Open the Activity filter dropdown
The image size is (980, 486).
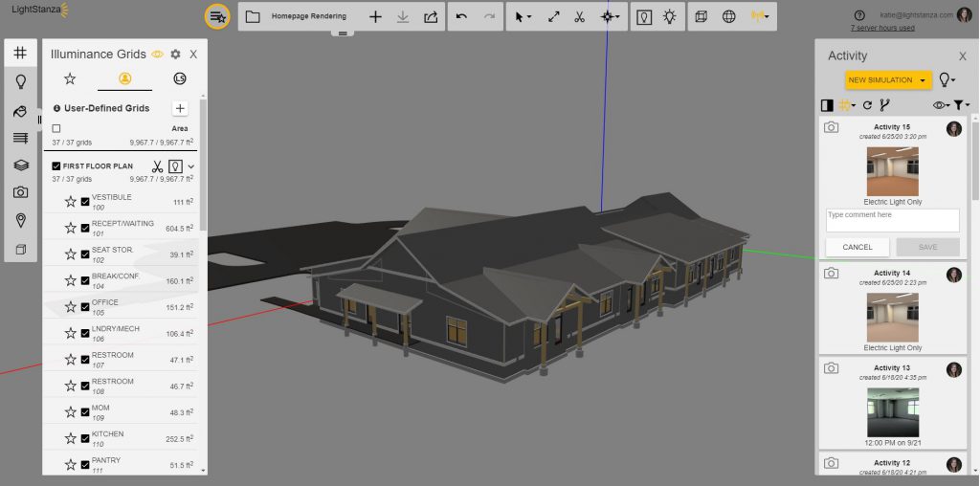coord(962,104)
